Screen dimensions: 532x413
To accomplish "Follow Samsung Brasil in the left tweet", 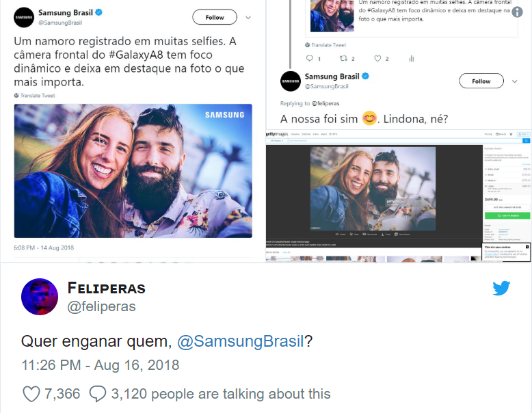I will [x=215, y=17].
